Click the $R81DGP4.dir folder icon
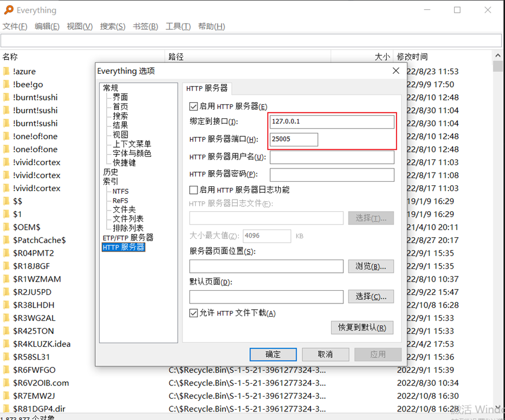 (6, 408)
